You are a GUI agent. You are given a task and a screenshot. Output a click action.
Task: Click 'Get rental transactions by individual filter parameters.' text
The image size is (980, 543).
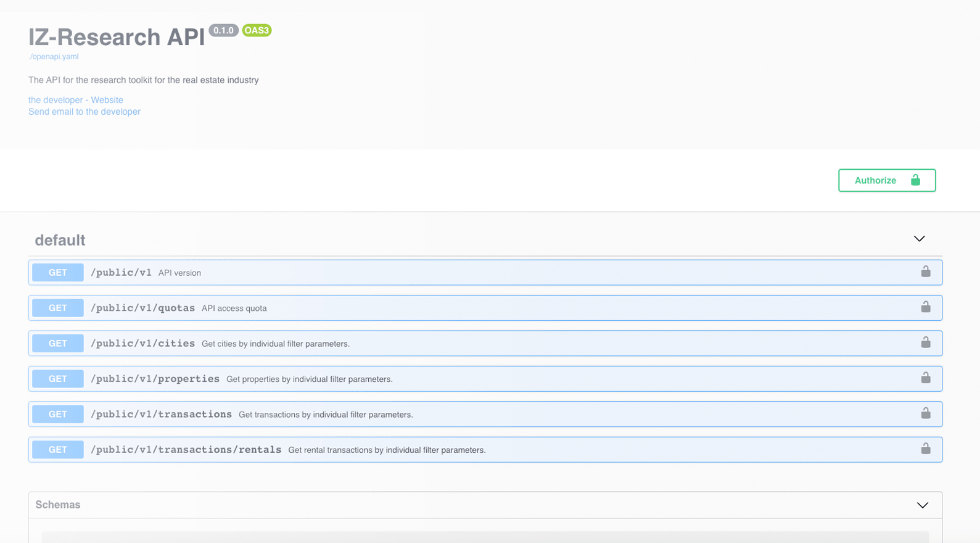pyautogui.click(x=387, y=450)
